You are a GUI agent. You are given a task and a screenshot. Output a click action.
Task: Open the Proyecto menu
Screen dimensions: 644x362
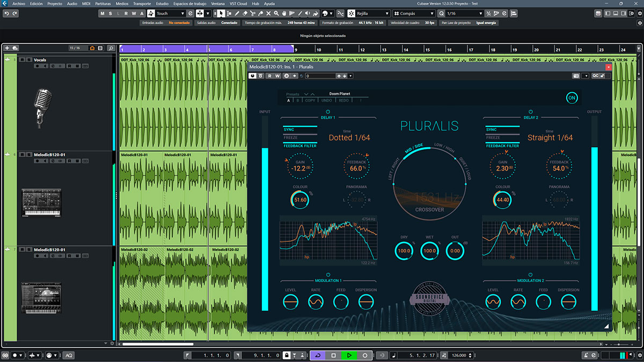click(55, 3)
